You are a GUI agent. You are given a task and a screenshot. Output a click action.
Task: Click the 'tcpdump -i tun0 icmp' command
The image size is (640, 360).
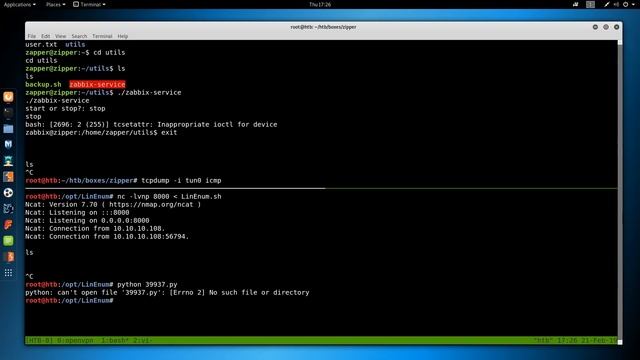(181, 180)
